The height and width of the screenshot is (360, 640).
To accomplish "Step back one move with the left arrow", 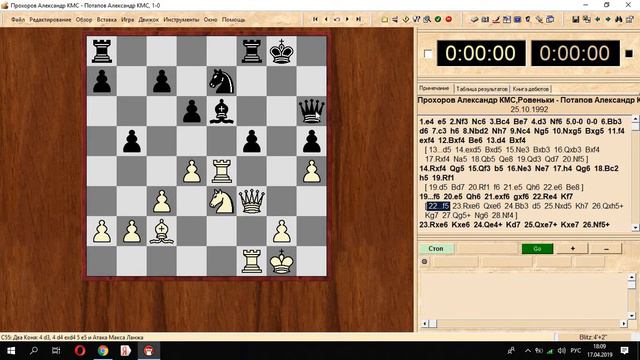I will click(x=326, y=19).
